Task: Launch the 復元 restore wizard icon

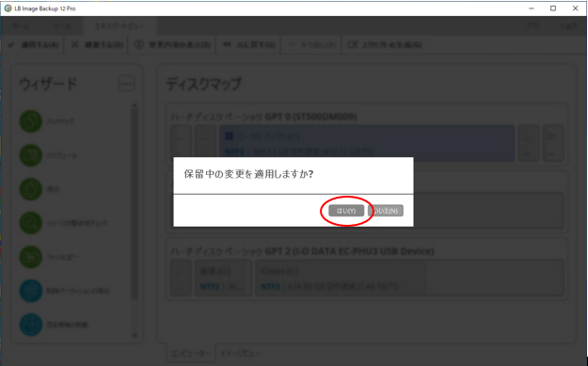Action: 31,189
